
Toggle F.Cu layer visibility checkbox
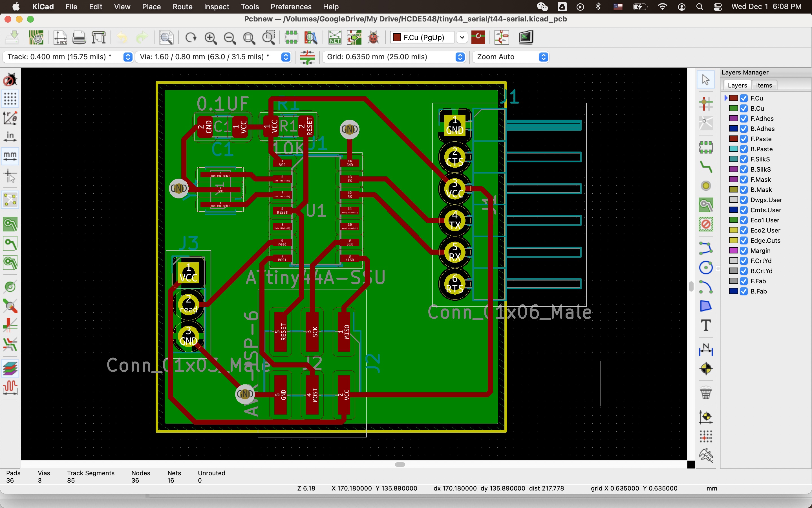[x=744, y=98]
